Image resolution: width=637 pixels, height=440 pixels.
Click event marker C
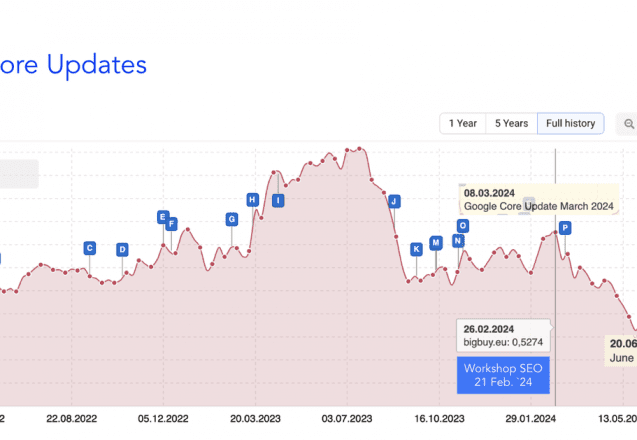[x=90, y=248]
